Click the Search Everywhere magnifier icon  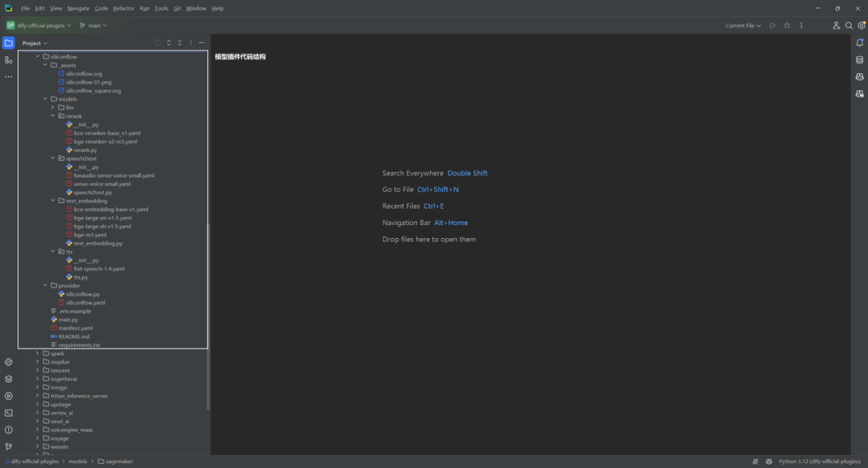point(849,26)
